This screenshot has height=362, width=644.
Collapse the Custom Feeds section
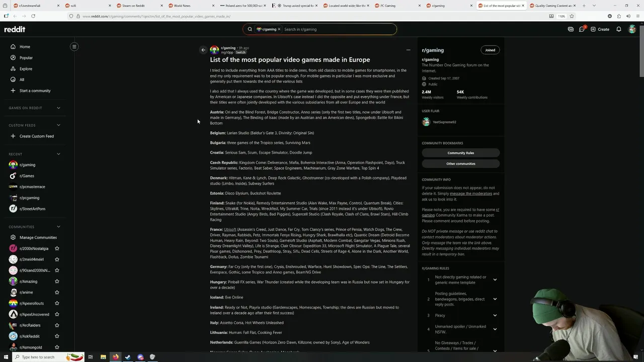coord(58,125)
